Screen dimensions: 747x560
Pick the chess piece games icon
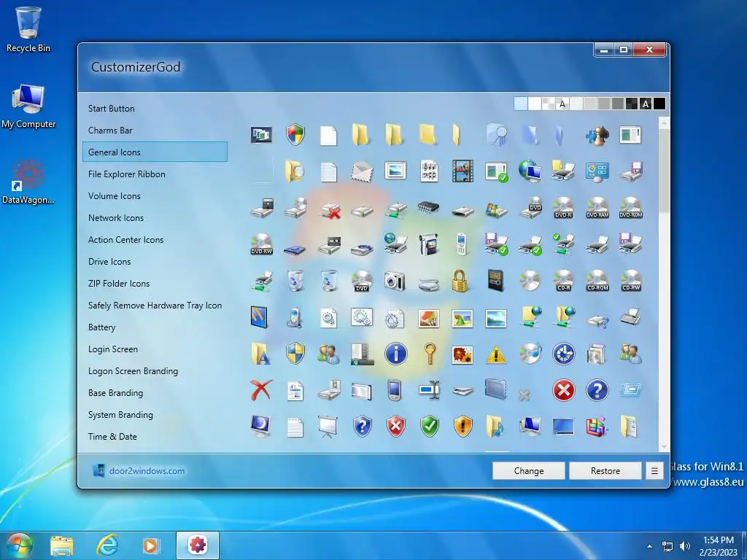click(597, 135)
